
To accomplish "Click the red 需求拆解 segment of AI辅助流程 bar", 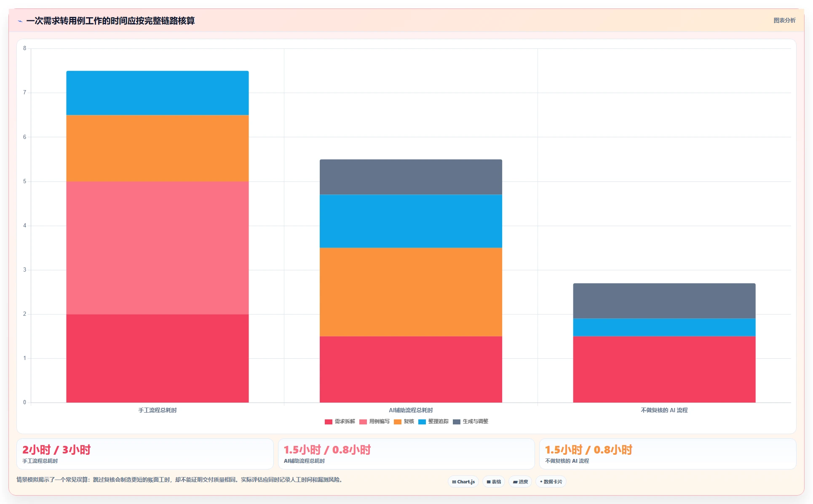I will 411,369.
